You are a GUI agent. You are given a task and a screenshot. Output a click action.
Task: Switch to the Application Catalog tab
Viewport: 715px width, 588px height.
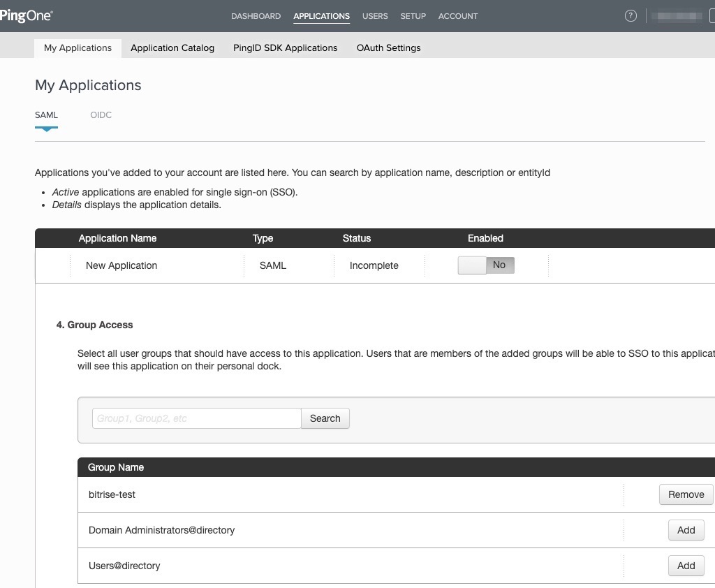coord(172,47)
